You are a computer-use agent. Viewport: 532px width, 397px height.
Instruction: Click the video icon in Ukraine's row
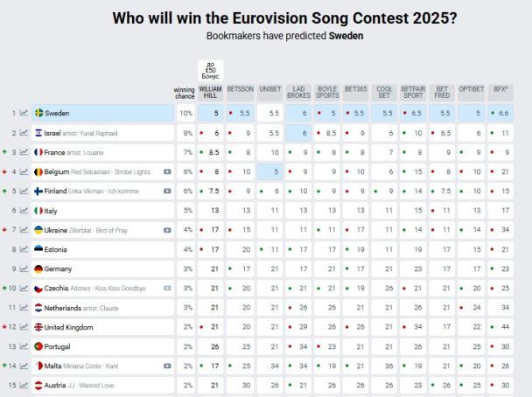pos(167,230)
